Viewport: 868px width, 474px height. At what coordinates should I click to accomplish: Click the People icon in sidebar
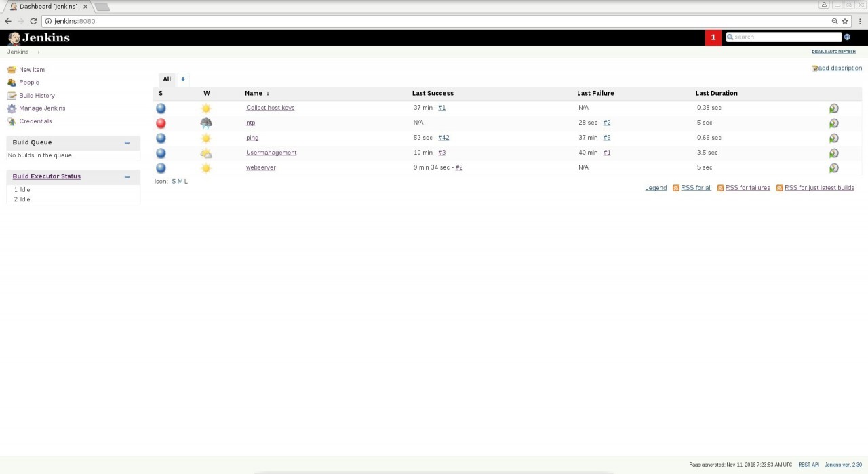[x=12, y=83]
